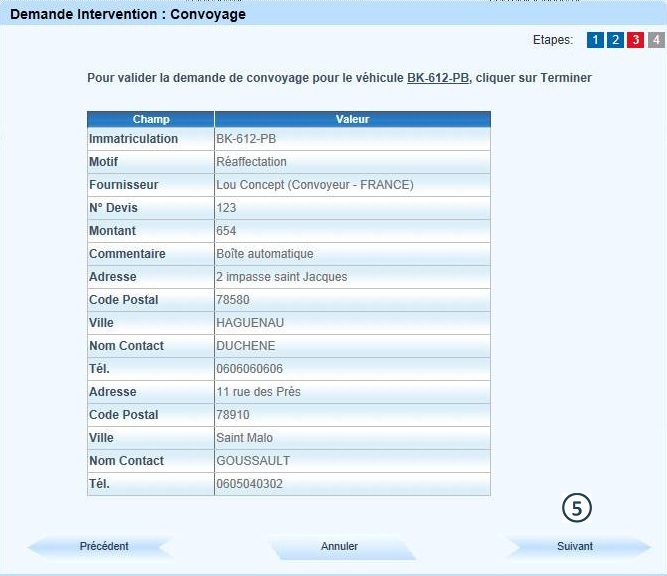Click the Champ column header

click(151, 119)
